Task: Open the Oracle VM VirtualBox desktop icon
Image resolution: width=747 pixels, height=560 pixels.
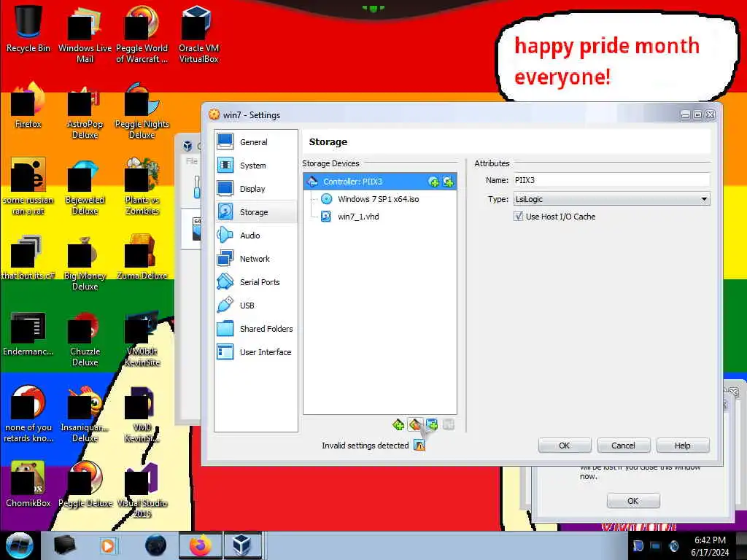Action: 198,34
